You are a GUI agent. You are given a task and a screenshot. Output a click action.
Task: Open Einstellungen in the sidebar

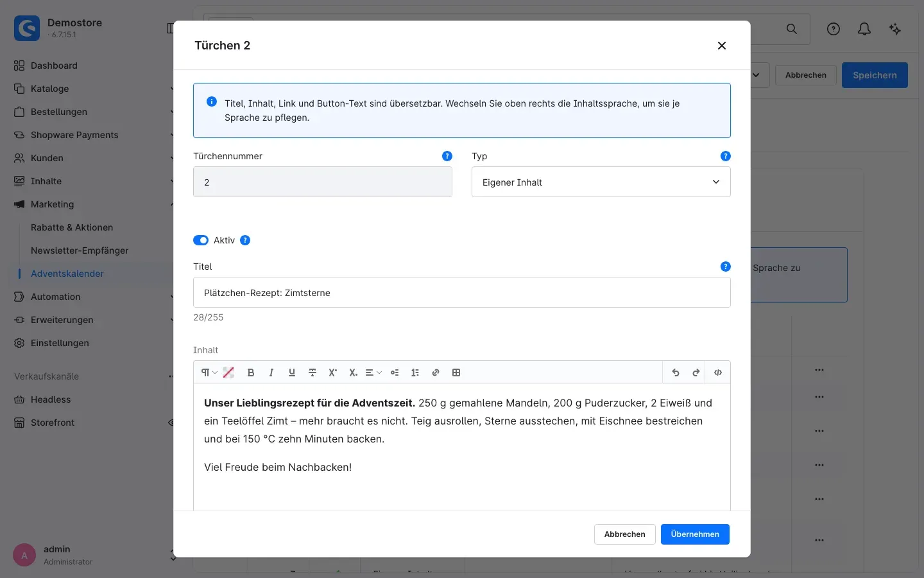pyautogui.click(x=60, y=343)
